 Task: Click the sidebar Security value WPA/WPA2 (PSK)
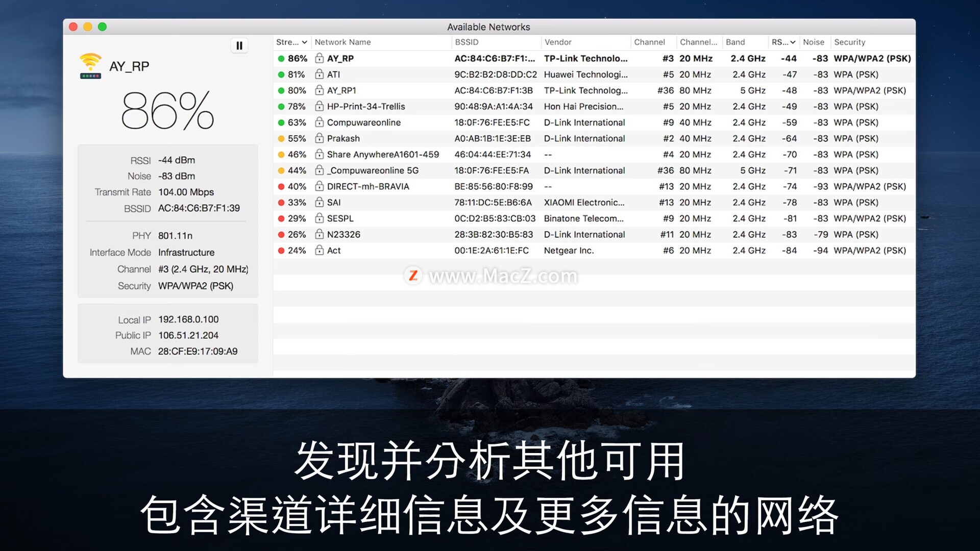(195, 286)
